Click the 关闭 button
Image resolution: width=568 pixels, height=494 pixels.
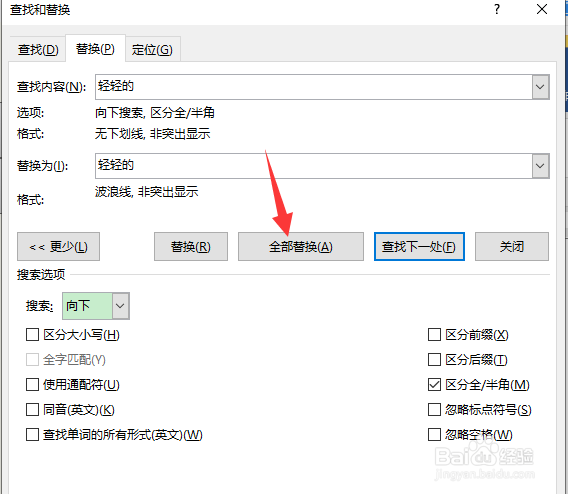512,247
